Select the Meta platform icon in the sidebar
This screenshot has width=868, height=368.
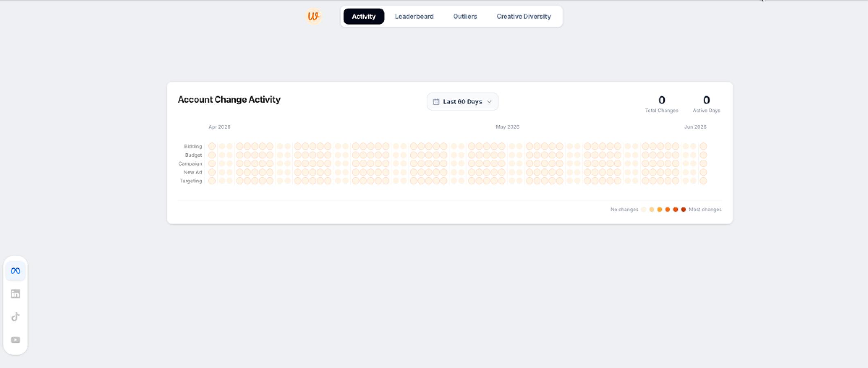pyautogui.click(x=16, y=271)
